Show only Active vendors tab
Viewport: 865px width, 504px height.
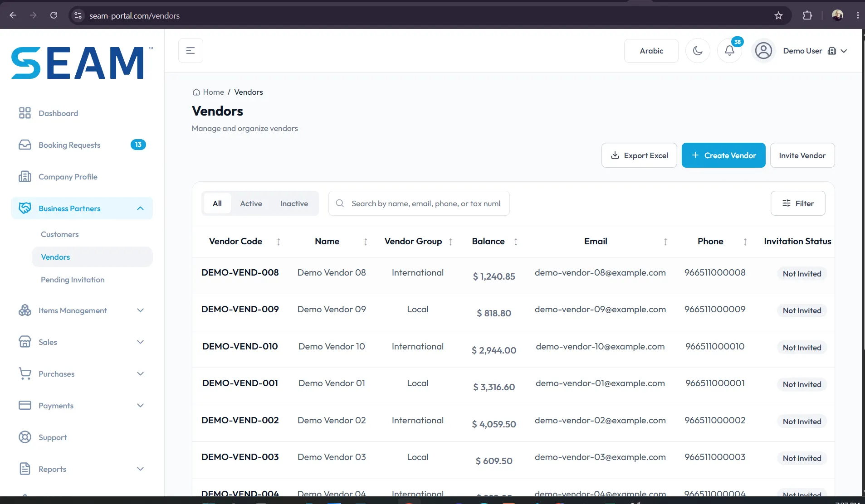pyautogui.click(x=251, y=204)
